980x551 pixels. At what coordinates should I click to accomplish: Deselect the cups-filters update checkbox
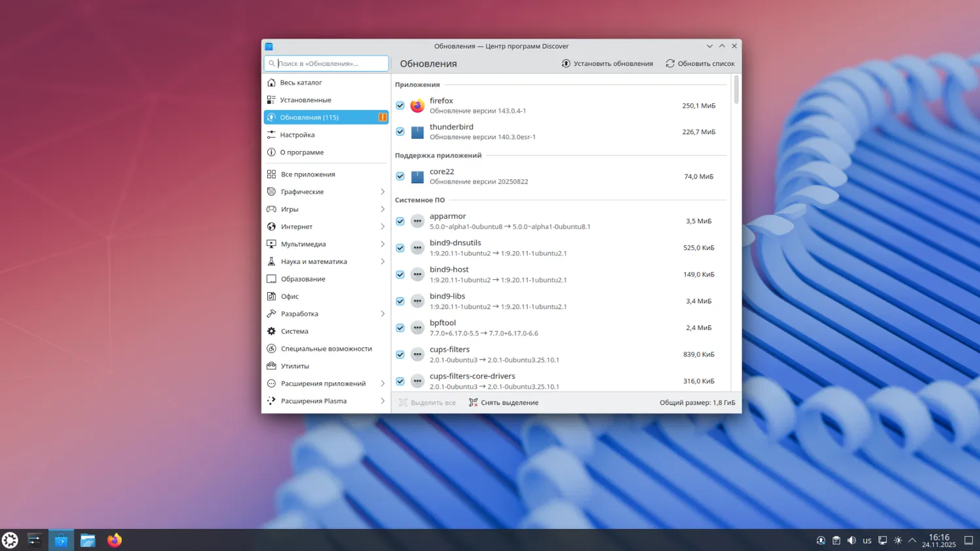click(x=400, y=355)
